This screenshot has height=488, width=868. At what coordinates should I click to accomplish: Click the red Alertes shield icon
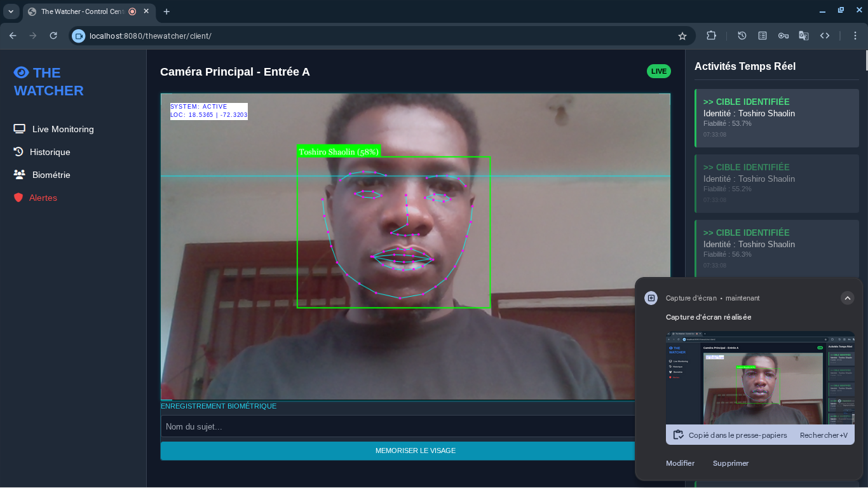point(18,198)
